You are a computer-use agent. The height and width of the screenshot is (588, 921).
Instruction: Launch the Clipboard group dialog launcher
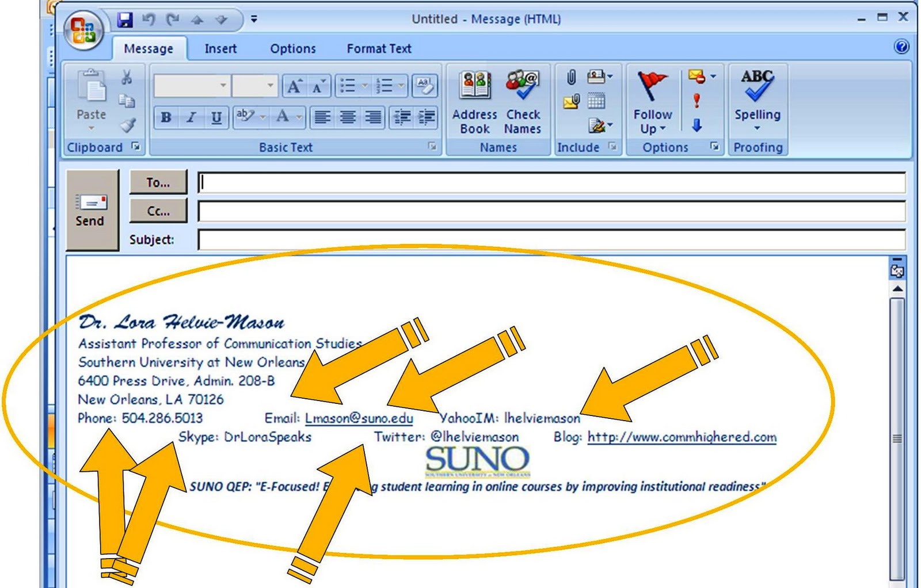coord(136,147)
